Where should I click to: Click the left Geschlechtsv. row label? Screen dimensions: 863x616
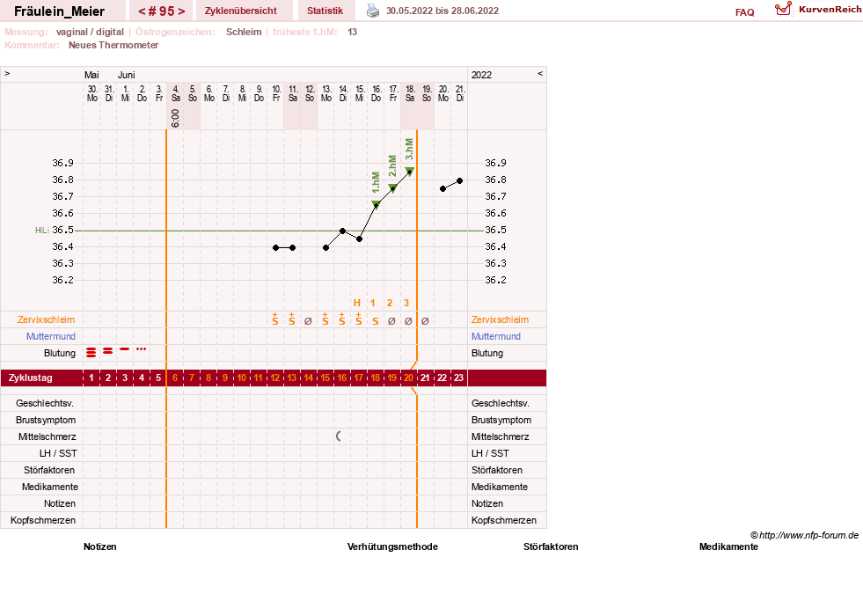point(45,404)
